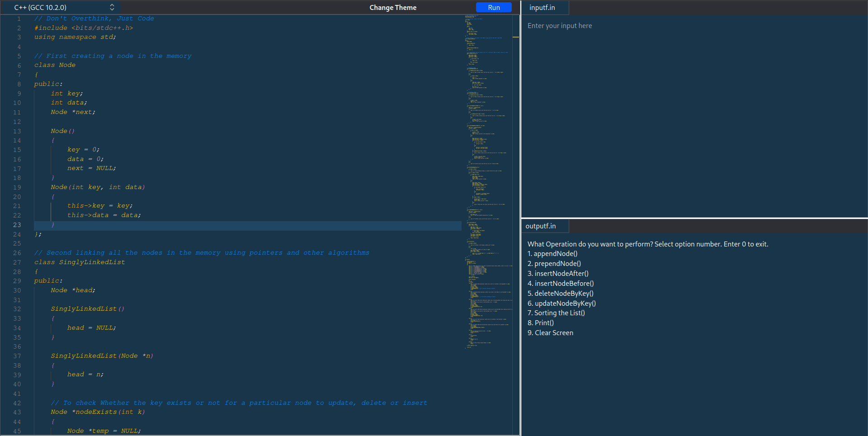Switch to the inputf.in tab
This screenshot has width=868, height=436.
[544, 7]
